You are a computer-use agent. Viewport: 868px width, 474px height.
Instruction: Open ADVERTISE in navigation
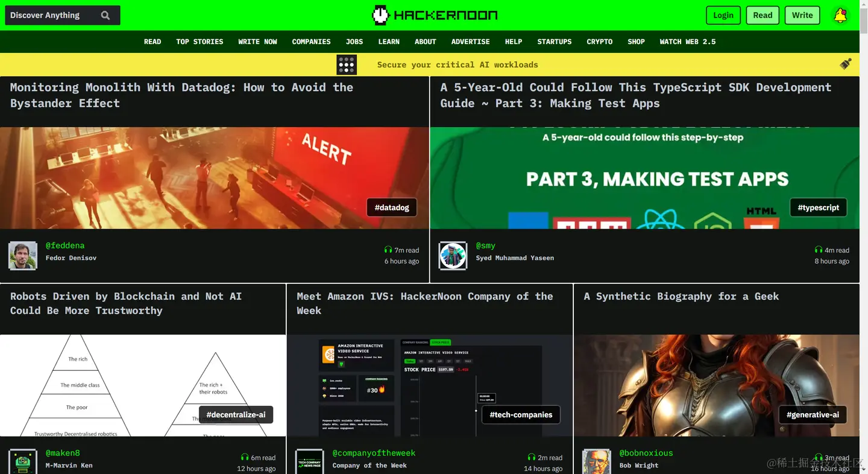click(470, 42)
